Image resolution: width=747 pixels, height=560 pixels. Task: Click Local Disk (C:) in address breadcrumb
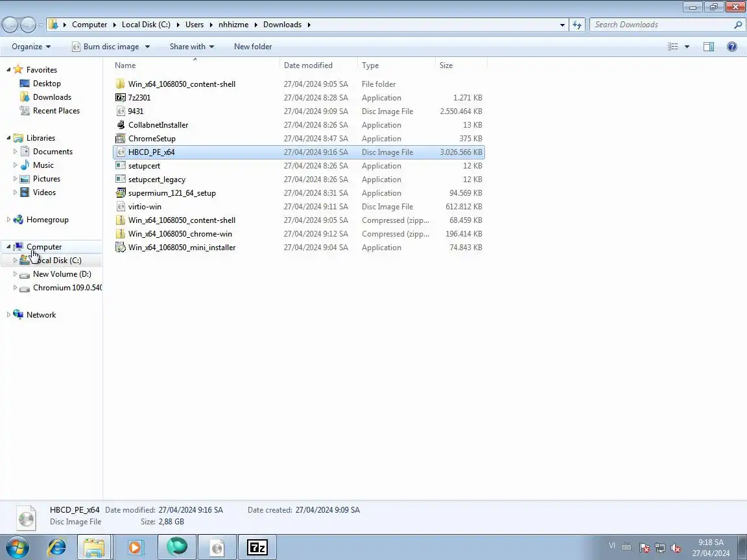pyautogui.click(x=146, y=25)
